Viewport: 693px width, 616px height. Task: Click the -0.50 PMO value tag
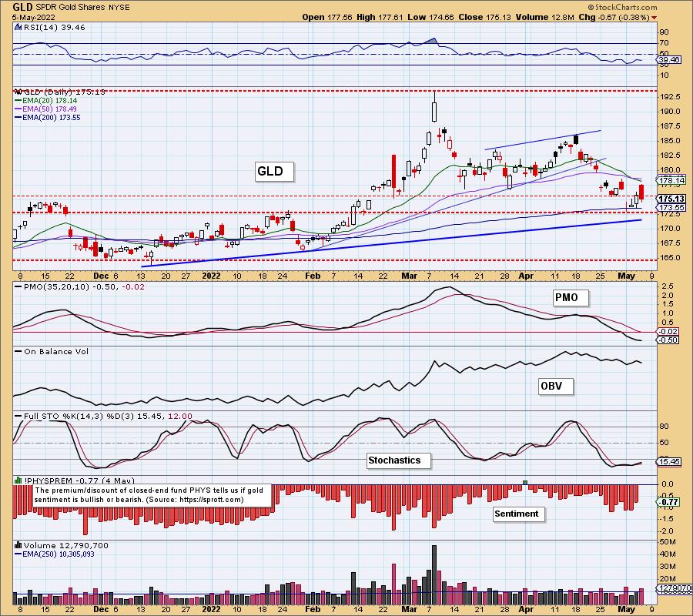click(x=668, y=340)
